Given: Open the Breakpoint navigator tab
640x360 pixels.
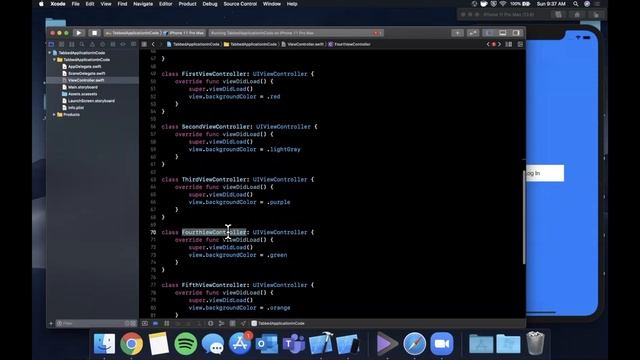Looking at the screenshot, I should click(x=123, y=44).
